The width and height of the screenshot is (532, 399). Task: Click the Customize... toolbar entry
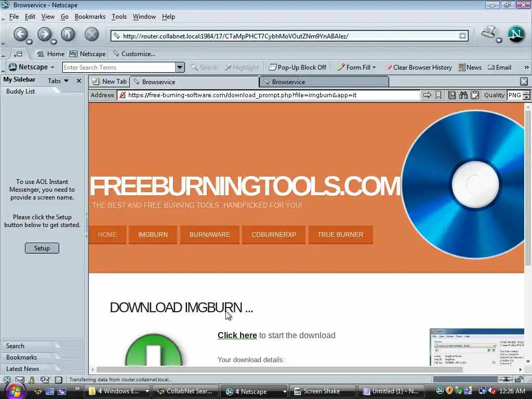tap(135, 54)
